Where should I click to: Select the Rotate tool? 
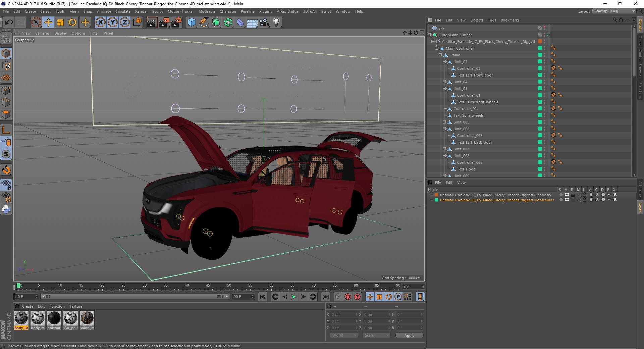(x=72, y=22)
